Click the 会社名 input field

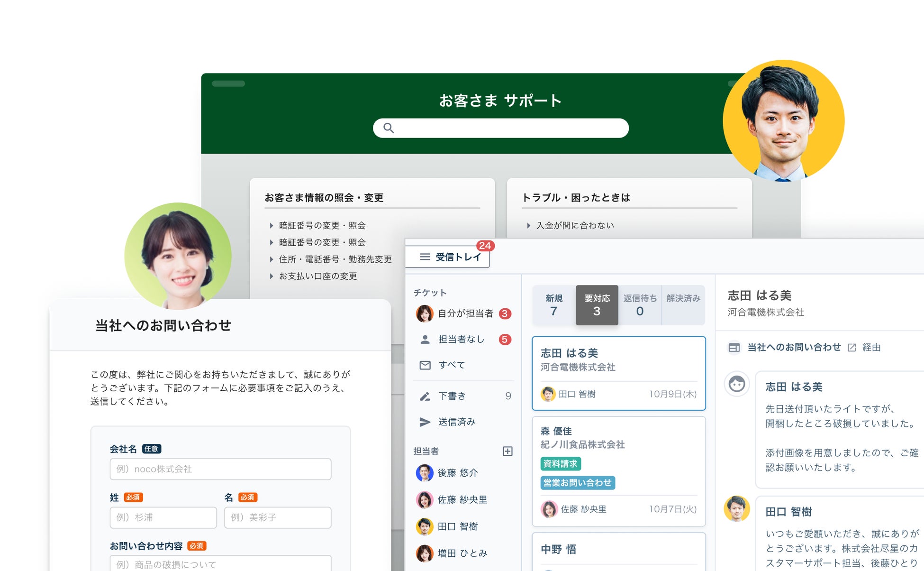point(220,469)
